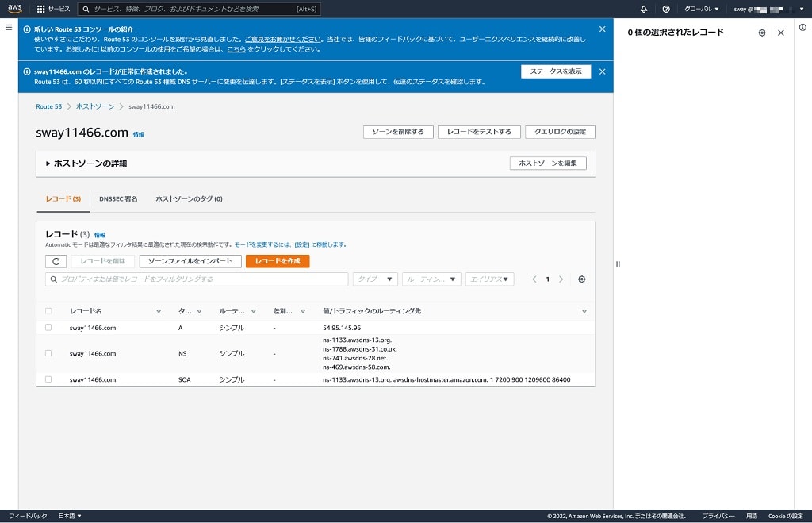The image size is (812, 523).
Task: Click the Delete zone button
Action: pyautogui.click(x=398, y=132)
